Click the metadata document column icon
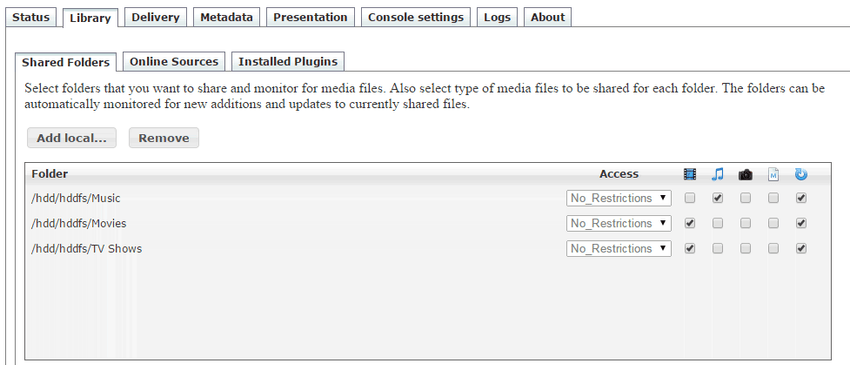This screenshot has width=850, height=365. tap(774, 174)
